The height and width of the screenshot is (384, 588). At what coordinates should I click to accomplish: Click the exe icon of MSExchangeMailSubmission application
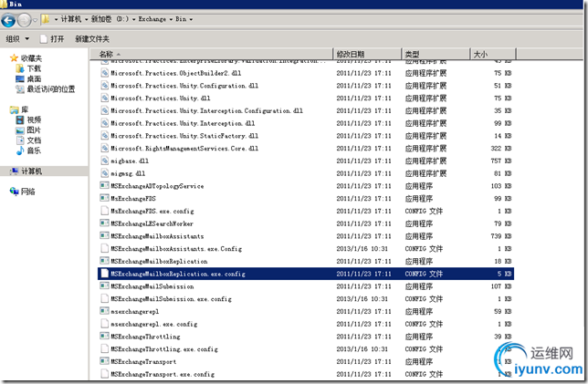(x=104, y=285)
